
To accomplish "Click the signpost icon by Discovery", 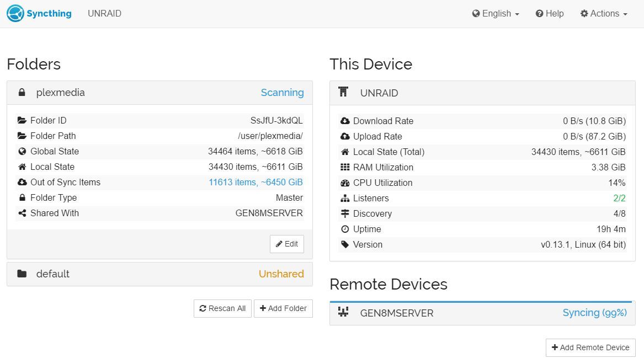I will (345, 213).
